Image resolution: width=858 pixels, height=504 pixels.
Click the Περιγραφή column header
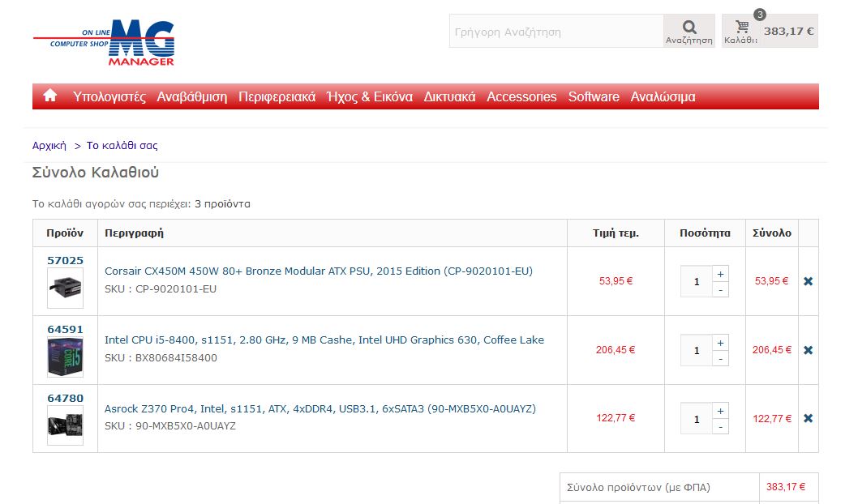coord(134,233)
